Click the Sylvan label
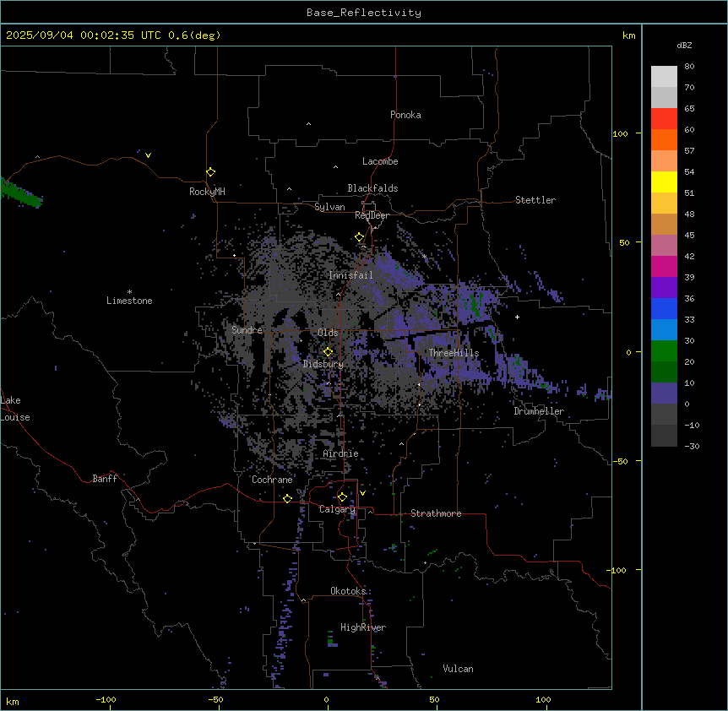Viewport: 728px width, 711px height. click(x=329, y=207)
